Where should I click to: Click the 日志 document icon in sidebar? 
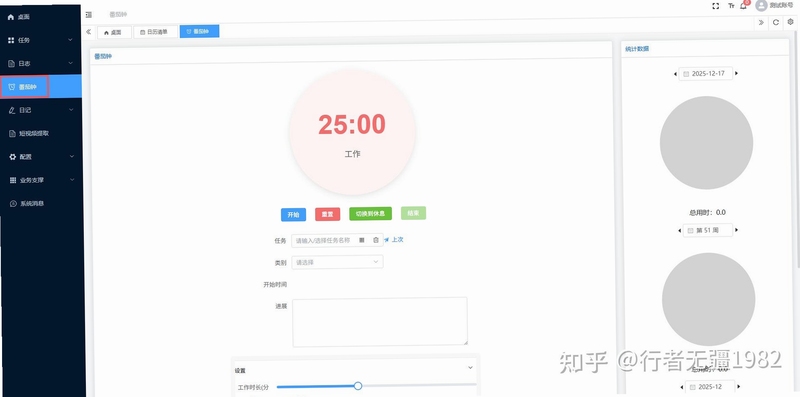(12, 64)
